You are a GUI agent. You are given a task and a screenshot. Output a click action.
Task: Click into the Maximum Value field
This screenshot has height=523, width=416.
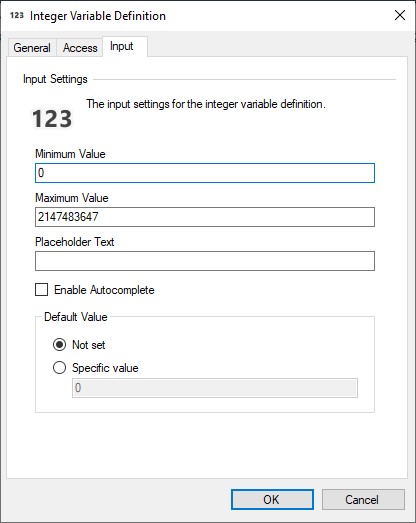tap(205, 217)
